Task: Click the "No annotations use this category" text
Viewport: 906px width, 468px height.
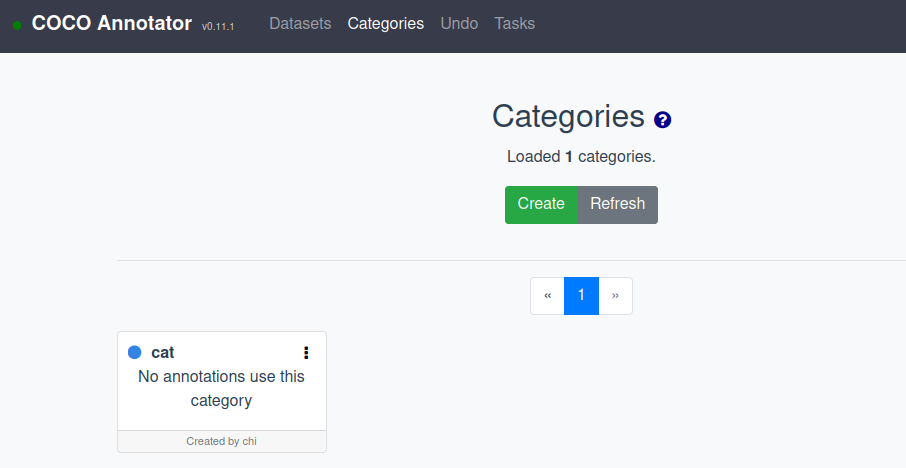Action: point(221,389)
